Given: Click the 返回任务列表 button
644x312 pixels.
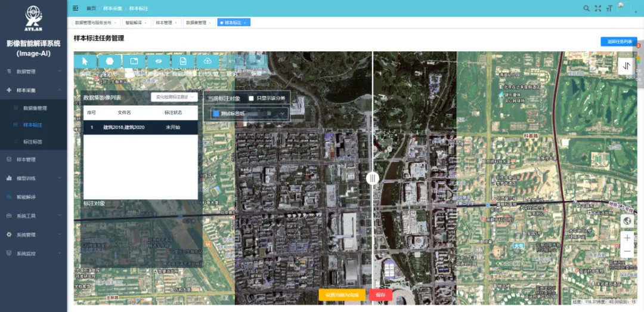Looking at the screenshot, I should 618,42.
